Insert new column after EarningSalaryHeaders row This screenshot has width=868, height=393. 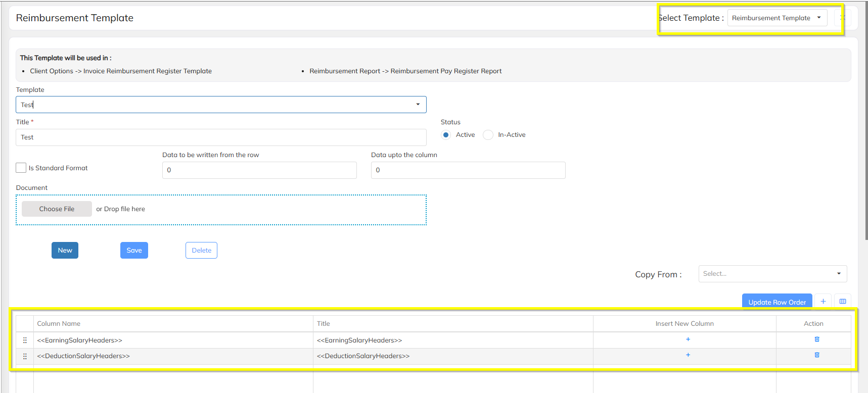688,339
